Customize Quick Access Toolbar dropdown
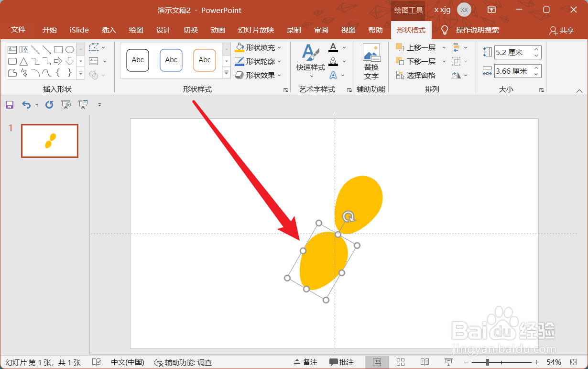The height and width of the screenshot is (369, 588). point(100,105)
